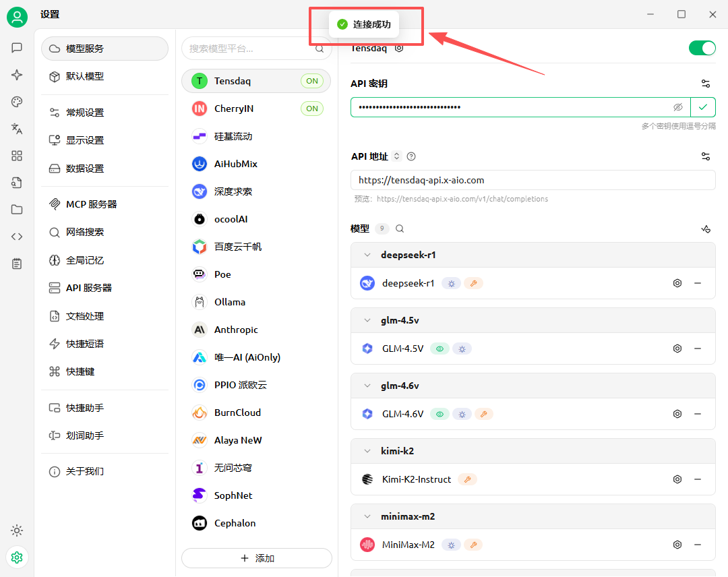
Task: Open 快捷键 settings menu
Action: (x=104, y=371)
